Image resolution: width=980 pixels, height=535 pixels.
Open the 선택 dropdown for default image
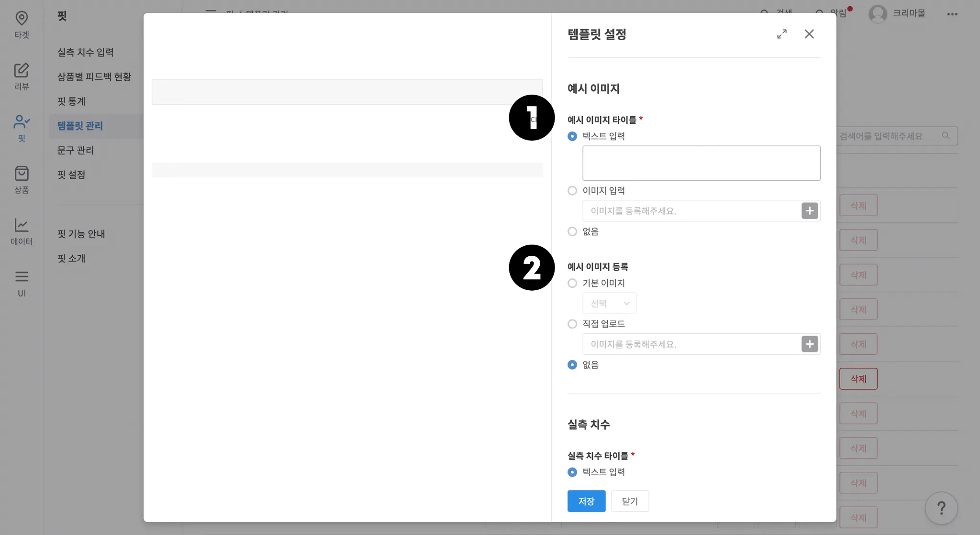(609, 304)
